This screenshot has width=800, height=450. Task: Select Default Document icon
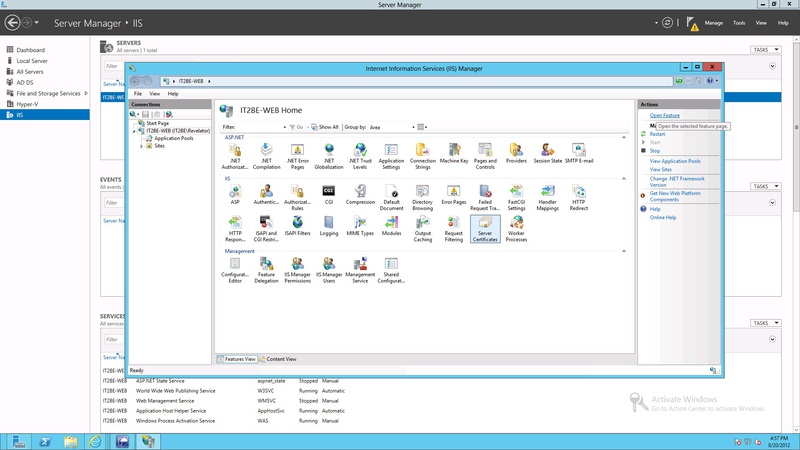(391, 197)
